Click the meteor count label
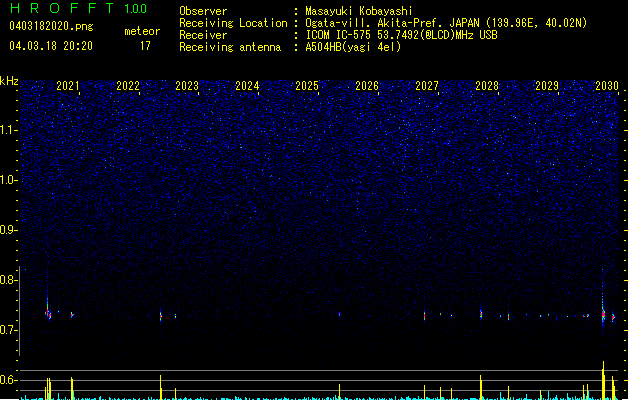 click(x=142, y=31)
